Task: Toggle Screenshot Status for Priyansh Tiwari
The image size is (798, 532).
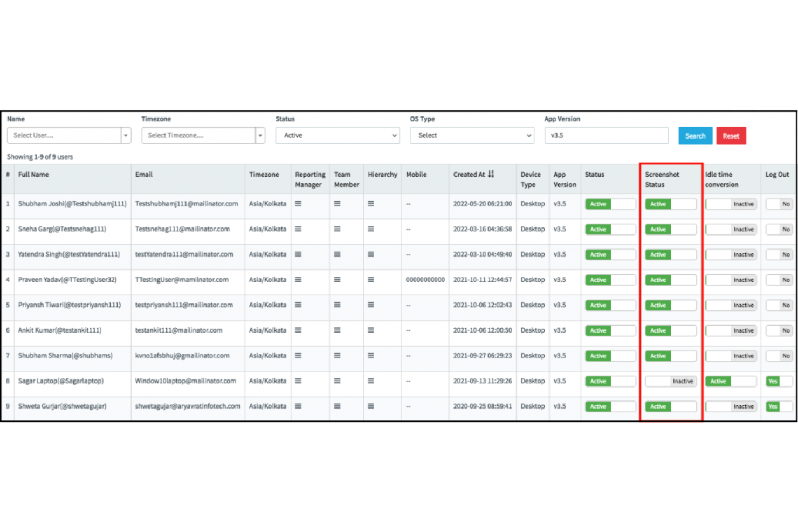Action: (671, 306)
